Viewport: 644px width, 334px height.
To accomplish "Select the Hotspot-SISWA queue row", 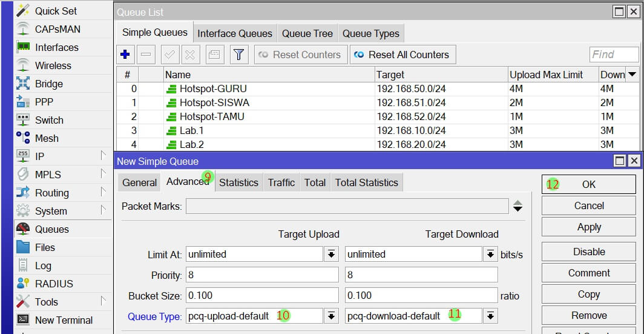I will [214, 102].
